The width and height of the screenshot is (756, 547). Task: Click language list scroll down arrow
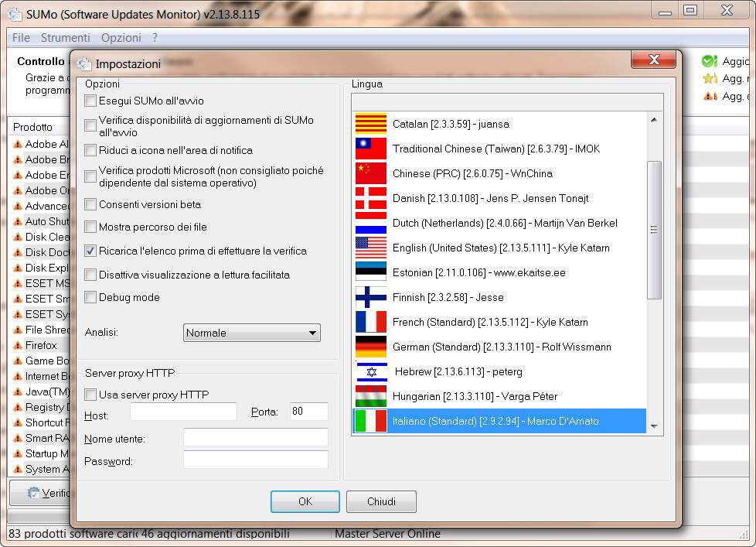coord(654,426)
